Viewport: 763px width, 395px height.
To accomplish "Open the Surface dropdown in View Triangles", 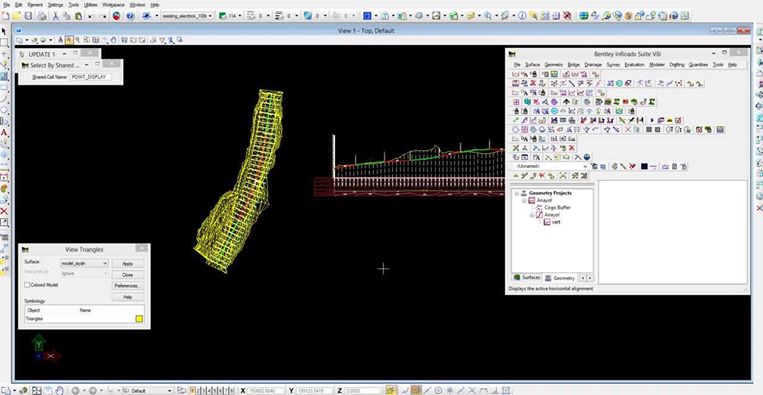I will click(84, 263).
